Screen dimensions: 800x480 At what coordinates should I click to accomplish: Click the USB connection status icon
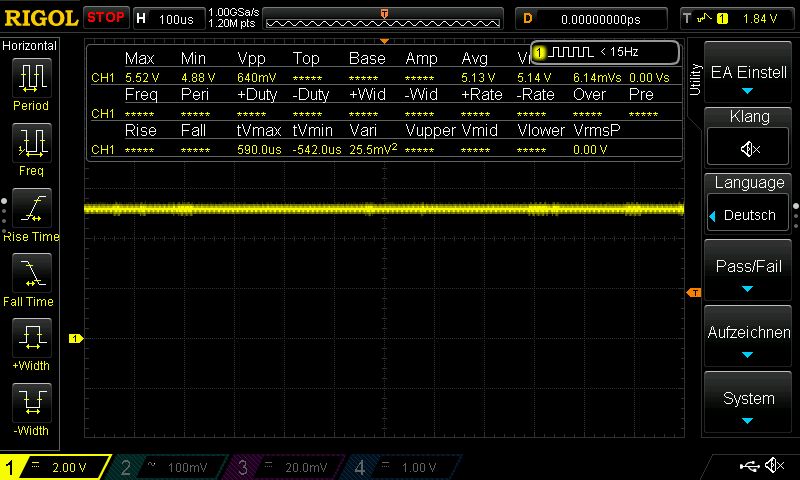coord(749,466)
